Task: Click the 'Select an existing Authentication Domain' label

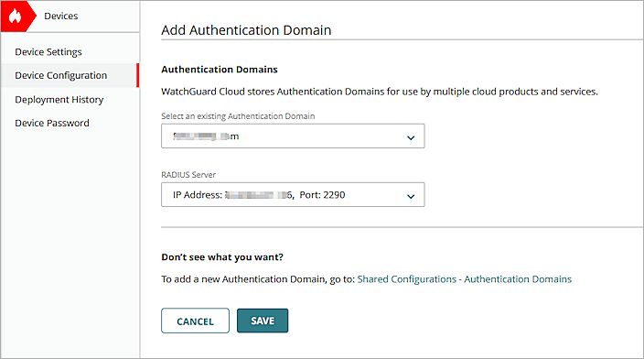Action: tap(238, 116)
